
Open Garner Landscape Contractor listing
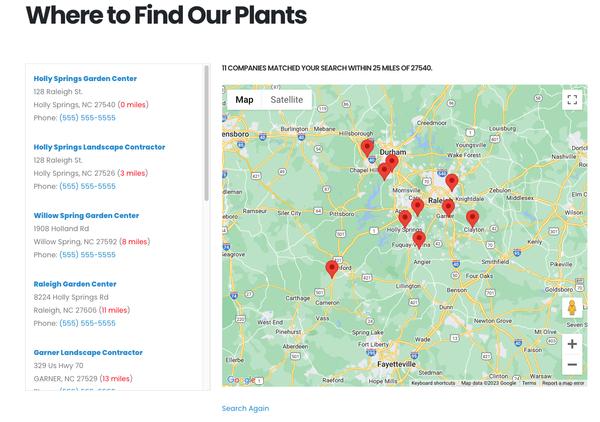(88, 352)
